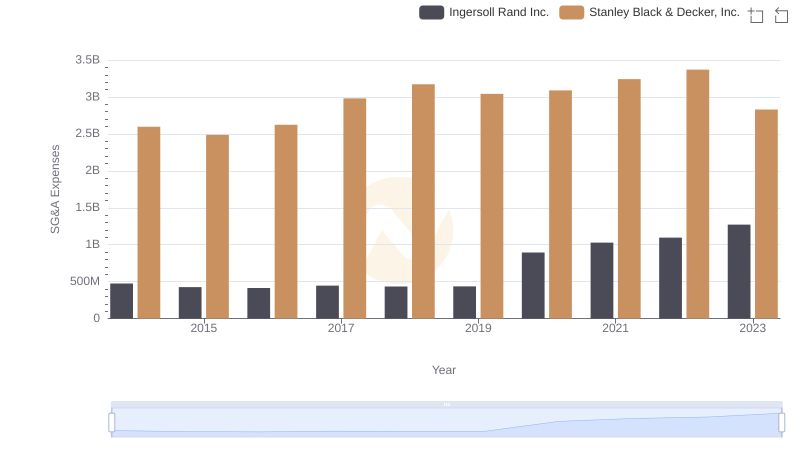Image resolution: width=800 pixels, height=461 pixels.
Task: Click the 2.5B y-axis label
Action: pyautogui.click(x=88, y=134)
